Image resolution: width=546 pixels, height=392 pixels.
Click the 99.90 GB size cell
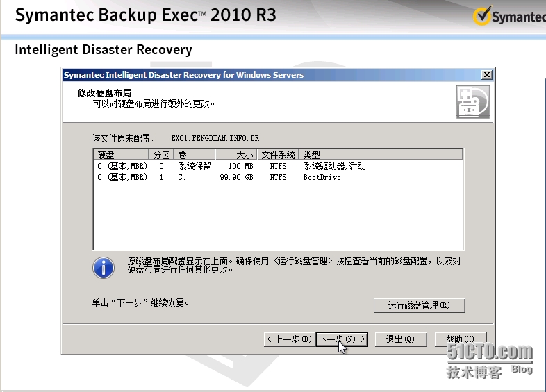(x=236, y=177)
